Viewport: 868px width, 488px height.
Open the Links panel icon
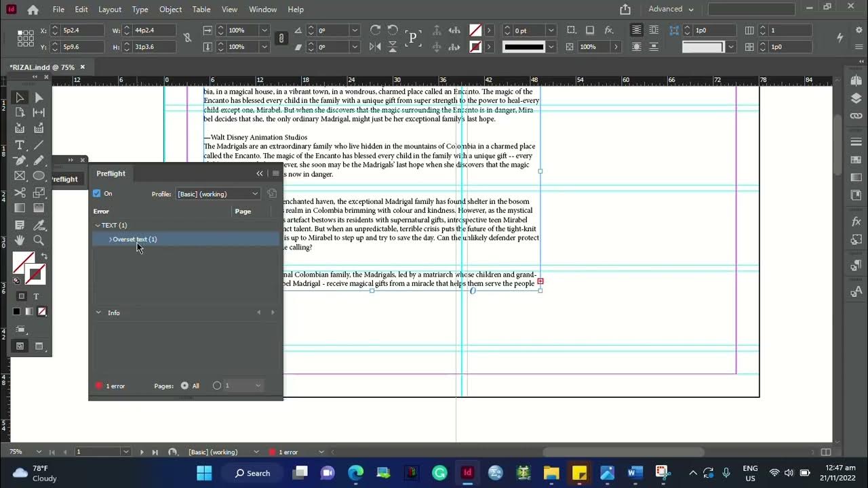[x=856, y=116]
